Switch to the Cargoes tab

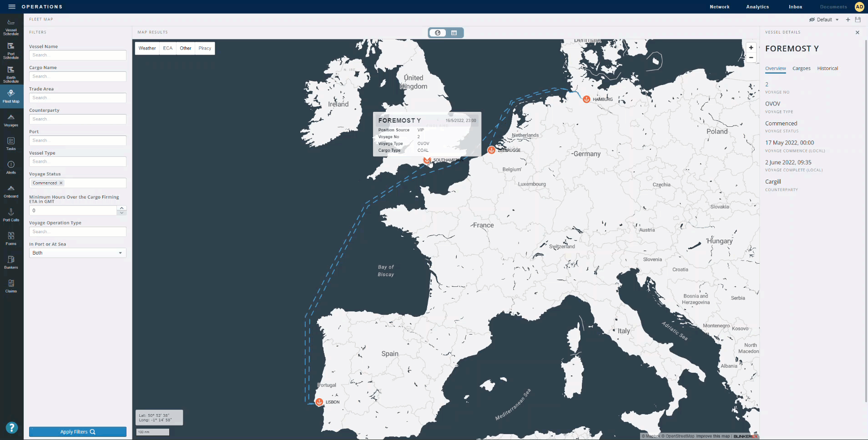[801, 68]
